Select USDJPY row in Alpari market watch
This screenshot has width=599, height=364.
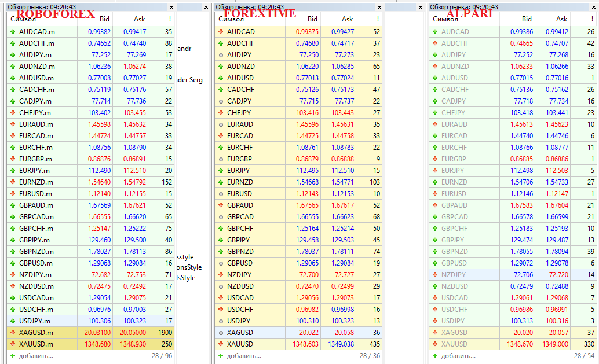point(513,321)
